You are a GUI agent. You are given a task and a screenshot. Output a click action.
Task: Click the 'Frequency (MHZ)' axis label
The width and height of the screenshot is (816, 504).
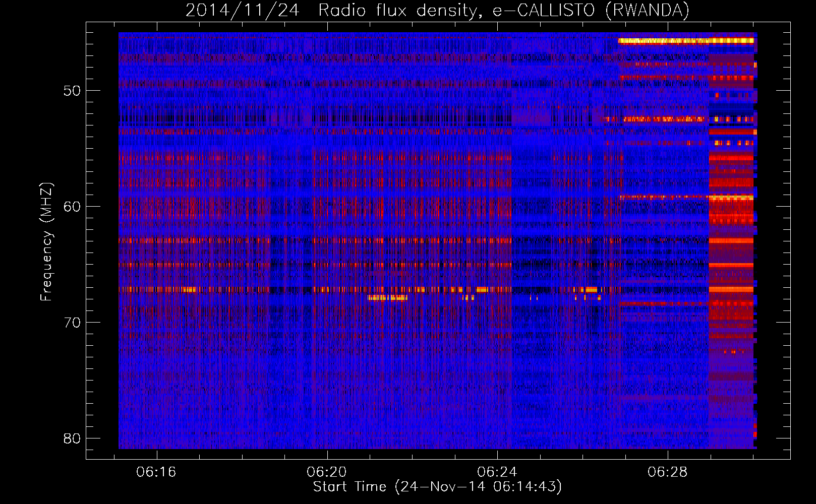[x=46, y=242]
